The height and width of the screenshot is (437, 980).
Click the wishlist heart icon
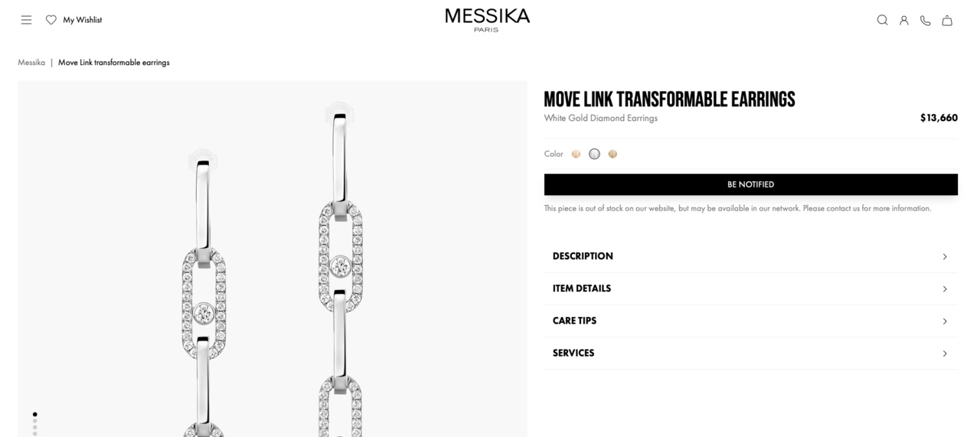(x=51, y=20)
